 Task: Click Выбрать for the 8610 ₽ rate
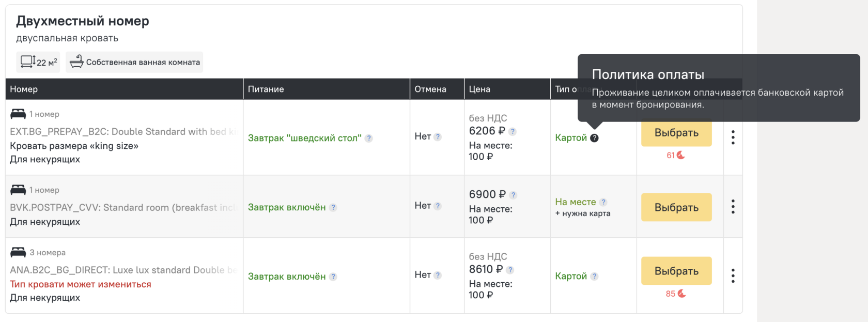676,271
